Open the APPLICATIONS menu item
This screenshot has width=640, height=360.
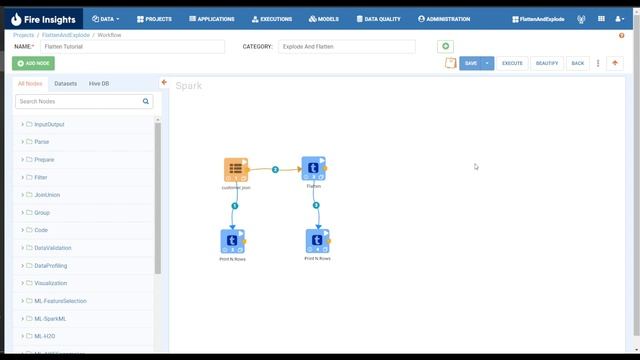[x=211, y=19]
